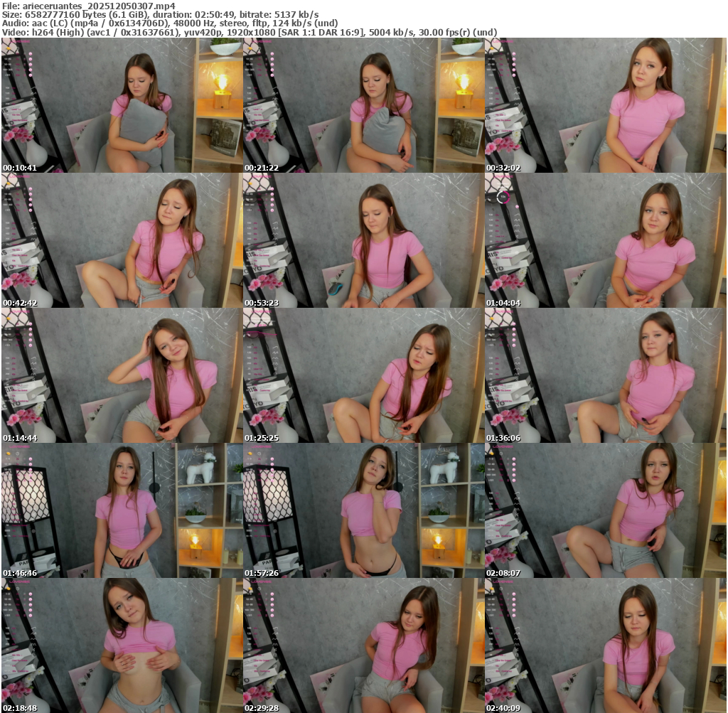Click the 'Video: h264 (High)' header line
Image resolution: width=728 pixels, height=713 pixels.
pyautogui.click(x=250, y=32)
